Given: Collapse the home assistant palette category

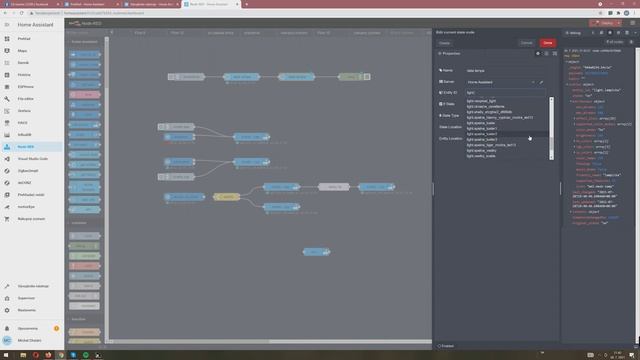Looking at the screenshot, I should (84, 42).
